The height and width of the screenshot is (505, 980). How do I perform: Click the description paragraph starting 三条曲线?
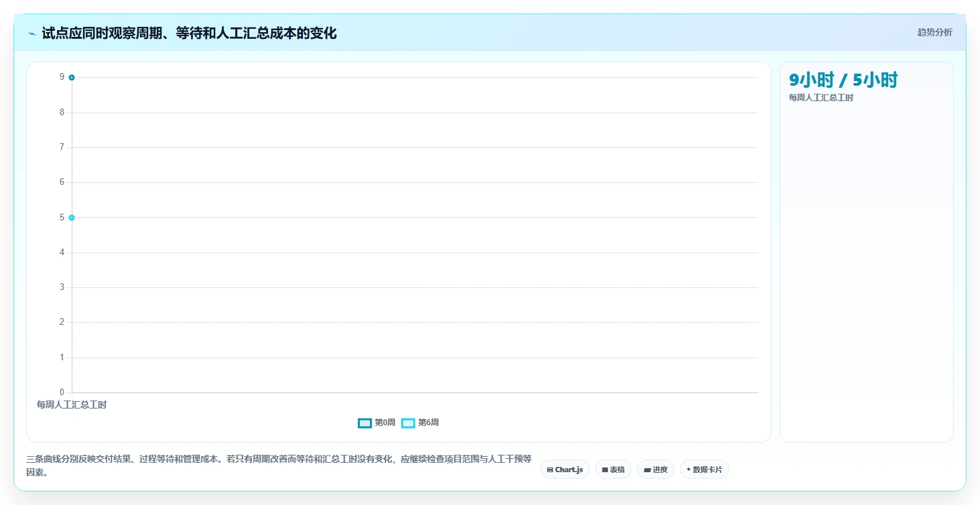coord(279,465)
